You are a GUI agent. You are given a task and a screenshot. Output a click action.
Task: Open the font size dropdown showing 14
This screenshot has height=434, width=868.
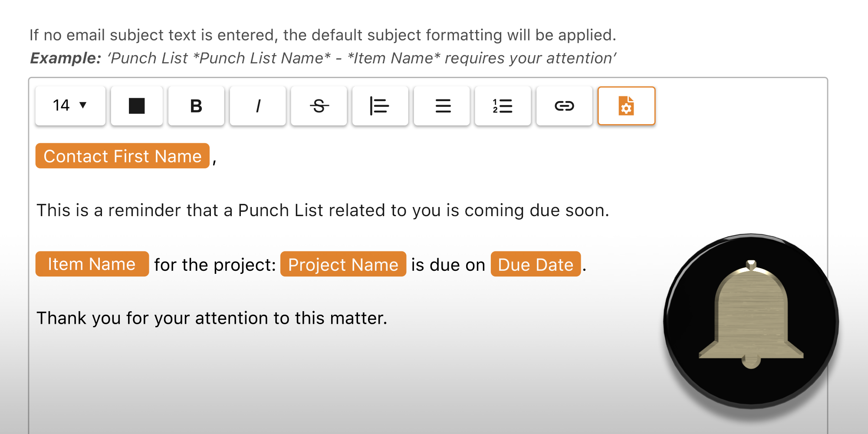click(69, 105)
